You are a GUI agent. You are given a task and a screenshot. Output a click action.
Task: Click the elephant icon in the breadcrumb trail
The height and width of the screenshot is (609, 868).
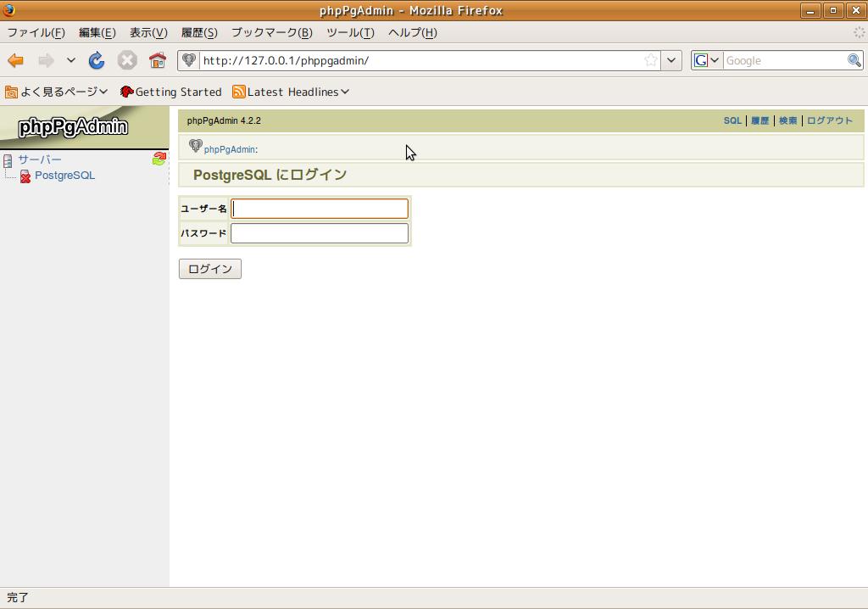coord(196,146)
